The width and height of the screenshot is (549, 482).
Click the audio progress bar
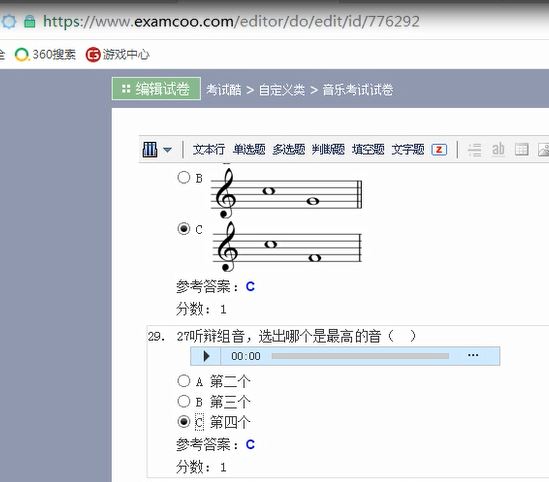(x=360, y=356)
